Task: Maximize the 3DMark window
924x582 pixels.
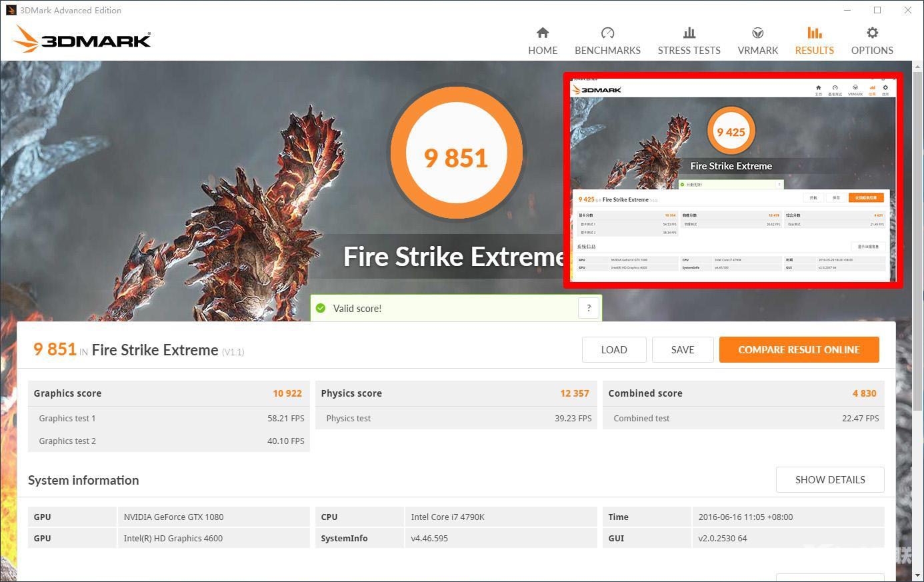Action: tap(877, 10)
